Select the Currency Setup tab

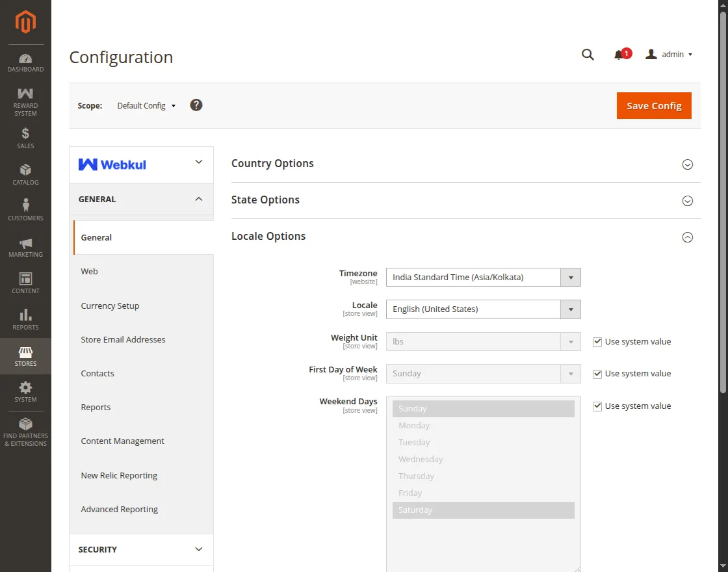click(x=141, y=305)
